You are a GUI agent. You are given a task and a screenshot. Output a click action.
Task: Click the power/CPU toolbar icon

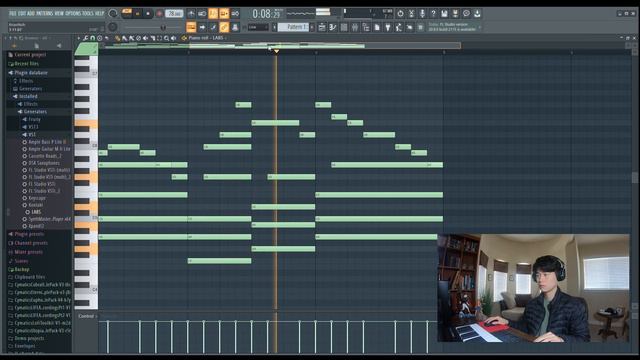pos(400,13)
